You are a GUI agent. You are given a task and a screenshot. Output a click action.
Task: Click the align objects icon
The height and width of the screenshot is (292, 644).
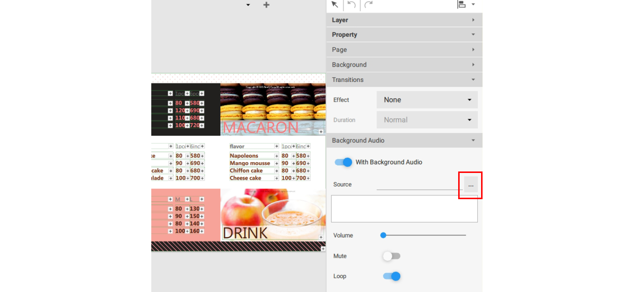click(x=461, y=4)
